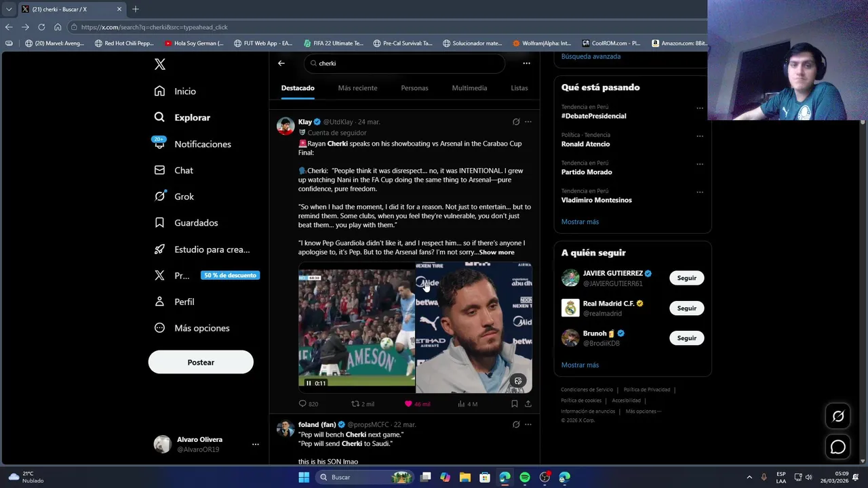The image size is (868, 488).
Task: Open Más opciones in sidebar
Action: 192,328
